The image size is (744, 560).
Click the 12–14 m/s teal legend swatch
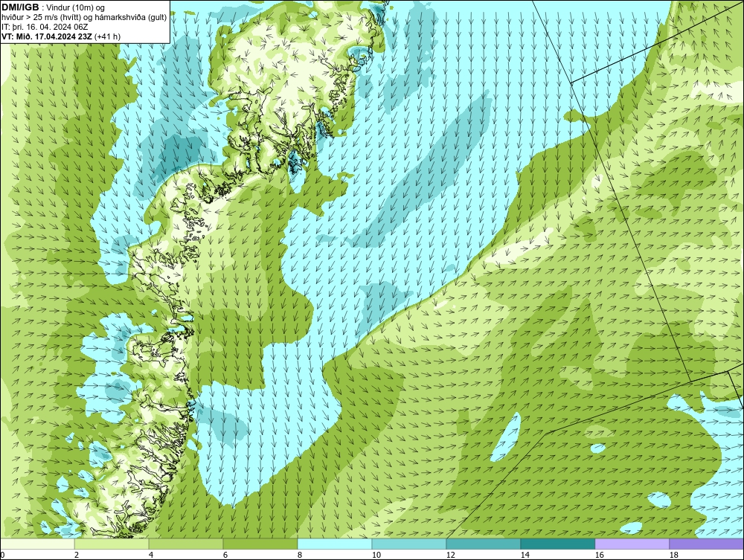[x=483, y=544]
